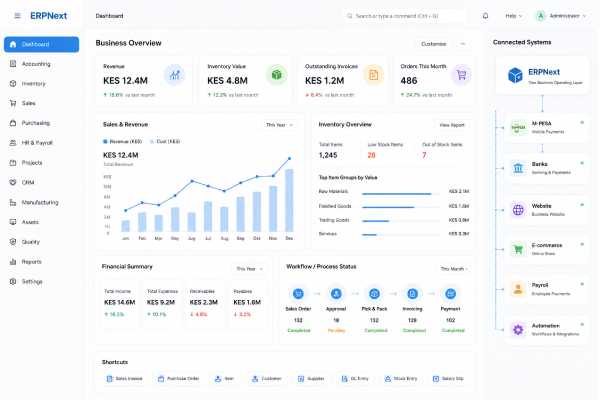This screenshot has height=400, width=600.
Task: Click the Raw Materials value bar
Action: pos(396,194)
